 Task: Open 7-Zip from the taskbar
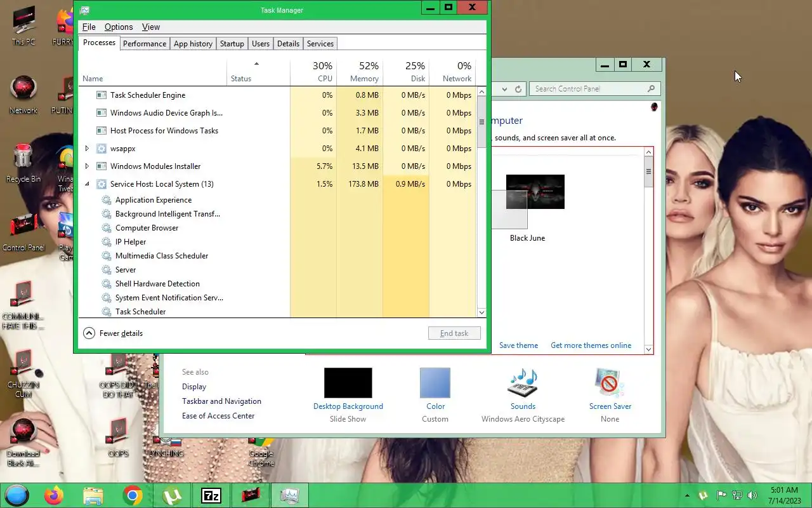pos(211,495)
